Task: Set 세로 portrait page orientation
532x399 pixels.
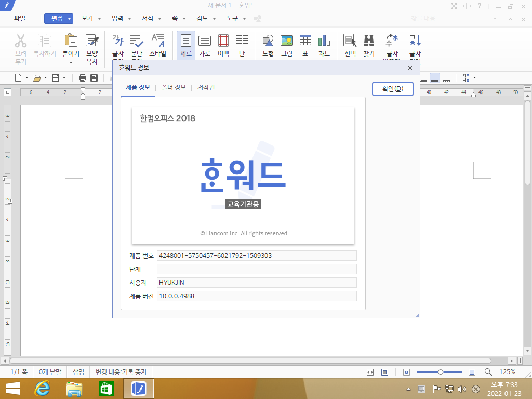Action: (x=186, y=45)
